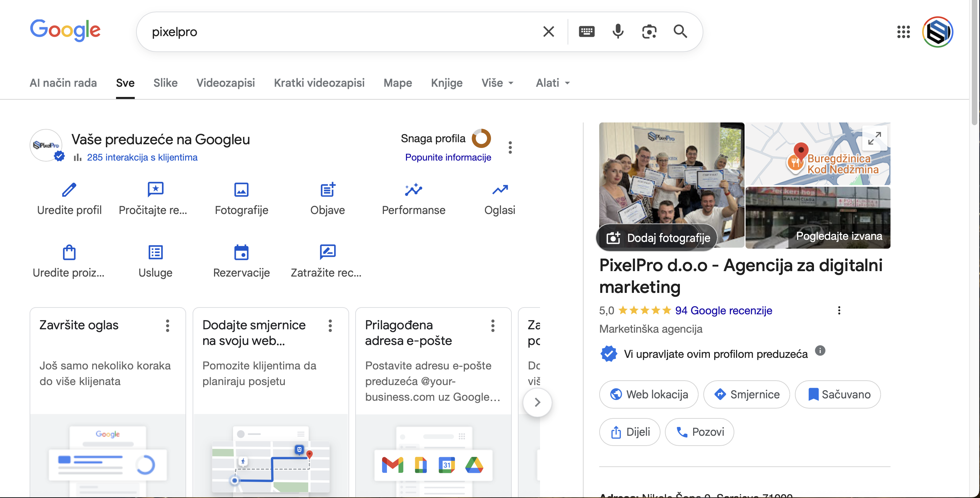Open the Google apps grid
Image resolution: width=980 pixels, height=498 pixels.
coord(903,32)
